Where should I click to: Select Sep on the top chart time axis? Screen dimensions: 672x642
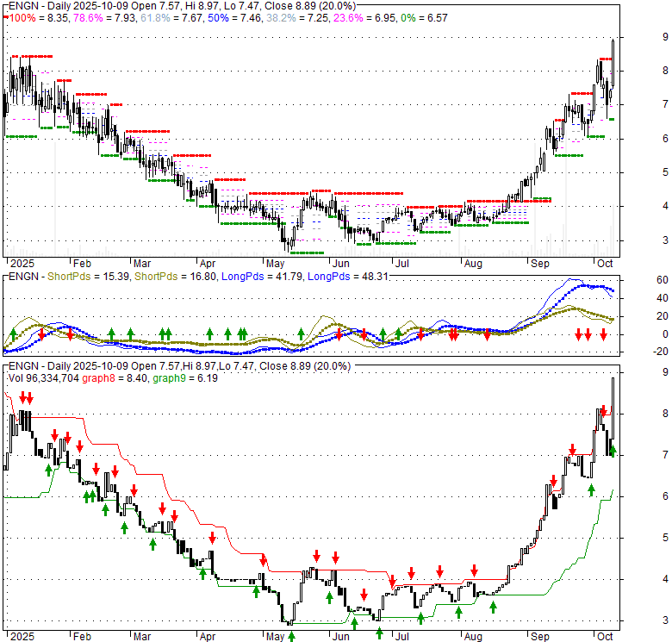coord(540,264)
